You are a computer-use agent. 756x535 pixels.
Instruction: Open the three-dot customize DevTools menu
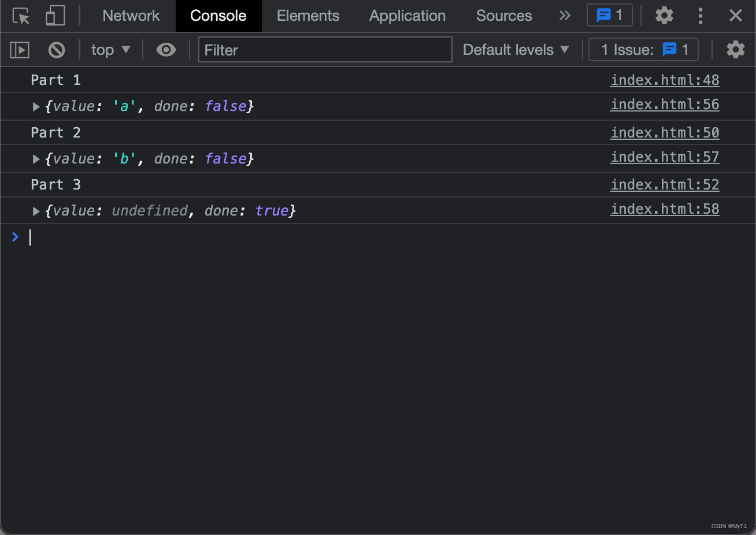pyautogui.click(x=701, y=16)
